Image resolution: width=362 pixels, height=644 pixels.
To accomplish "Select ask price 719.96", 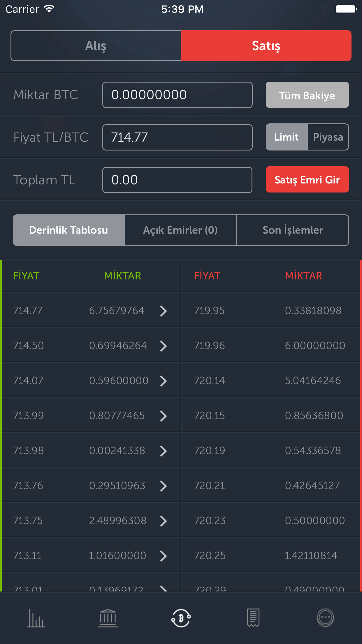I will 209,346.
